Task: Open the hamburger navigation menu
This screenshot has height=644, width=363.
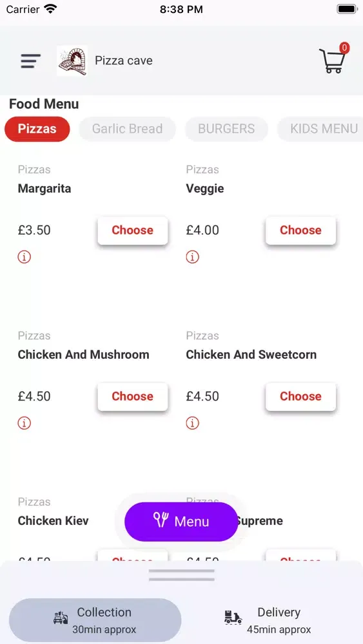Action: (x=31, y=61)
